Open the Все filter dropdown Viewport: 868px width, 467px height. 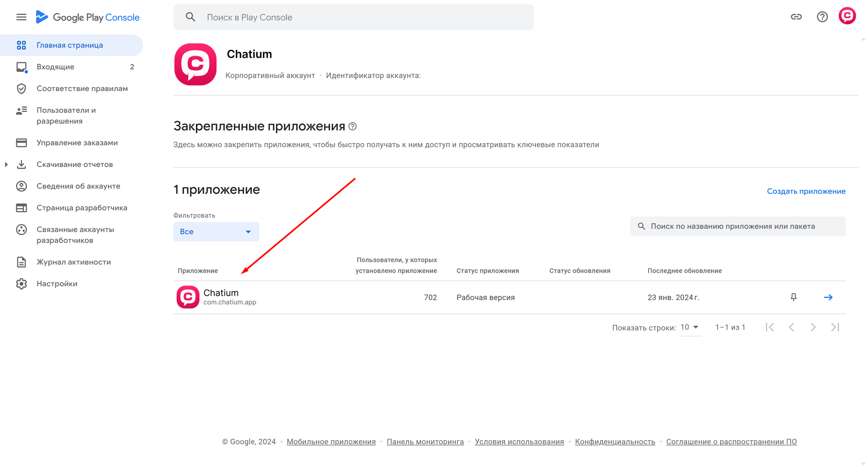click(x=216, y=232)
